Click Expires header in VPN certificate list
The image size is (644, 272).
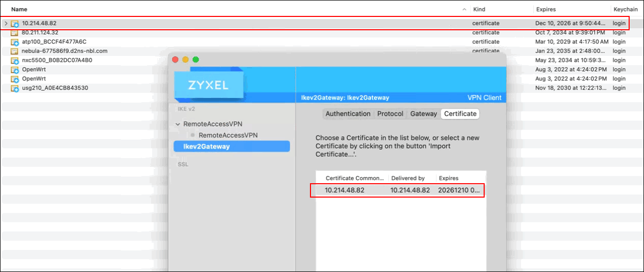448,178
